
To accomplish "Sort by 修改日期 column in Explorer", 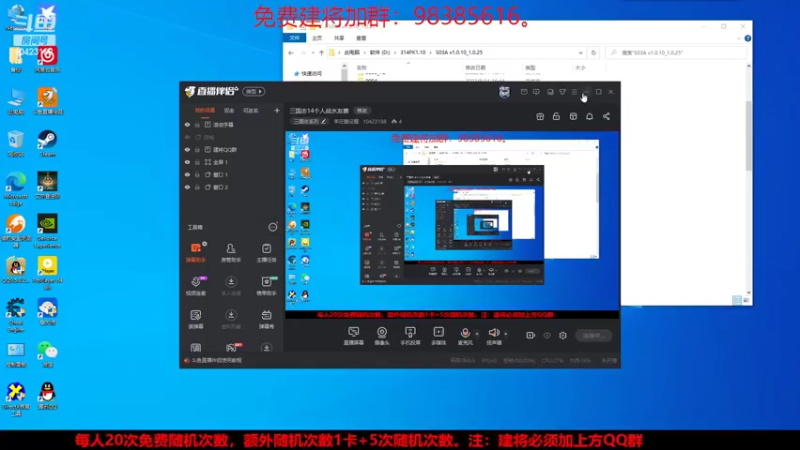I will [475, 67].
